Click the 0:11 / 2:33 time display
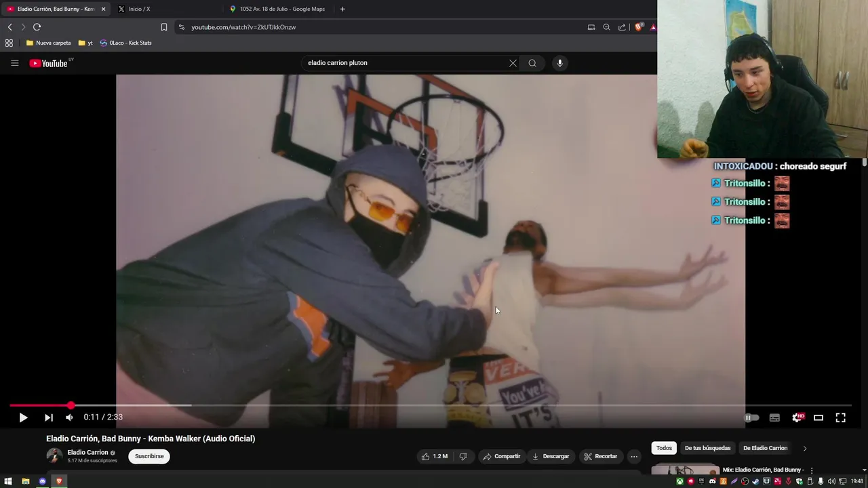 103,418
